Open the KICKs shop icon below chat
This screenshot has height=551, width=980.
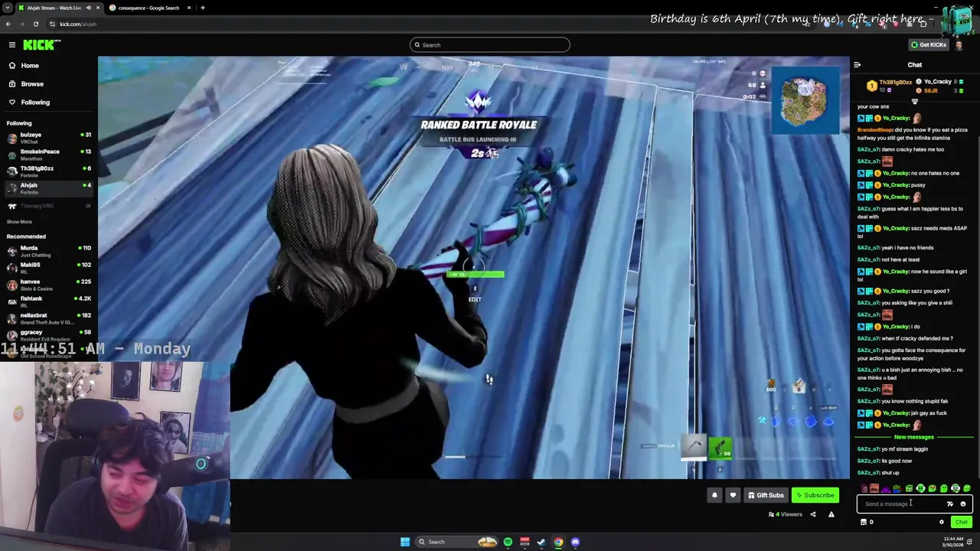point(864,522)
